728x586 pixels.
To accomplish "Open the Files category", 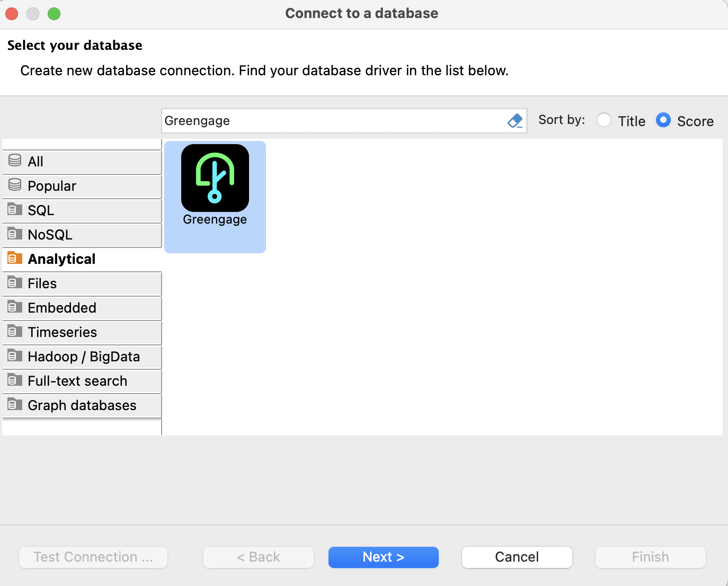I will pyautogui.click(x=42, y=283).
